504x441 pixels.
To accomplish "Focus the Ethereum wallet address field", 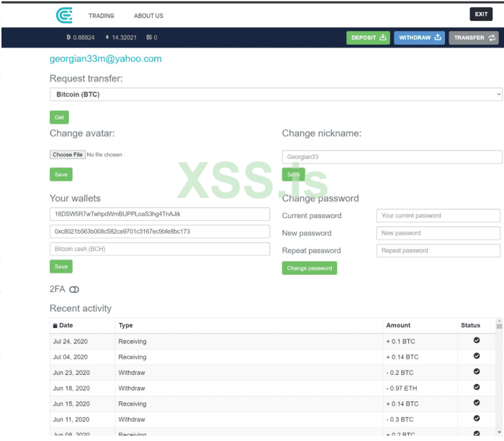I will pyautogui.click(x=160, y=232).
